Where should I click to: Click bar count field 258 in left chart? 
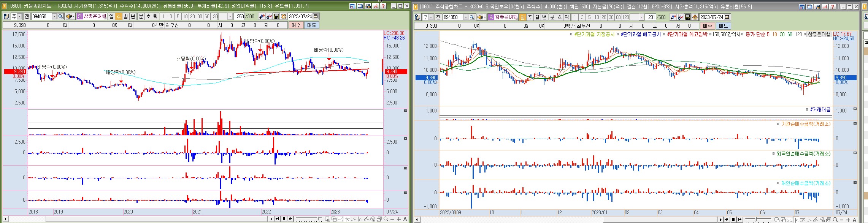click(x=240, y=16)
